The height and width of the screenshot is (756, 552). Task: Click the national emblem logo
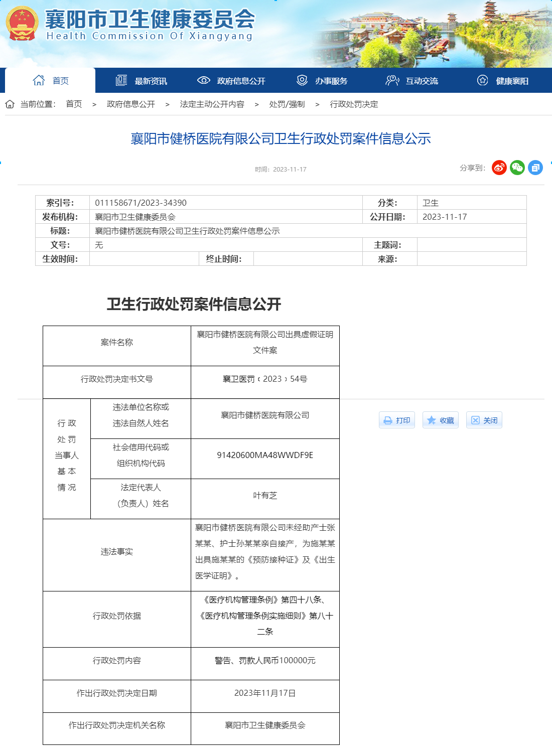(x=22, y=24)
